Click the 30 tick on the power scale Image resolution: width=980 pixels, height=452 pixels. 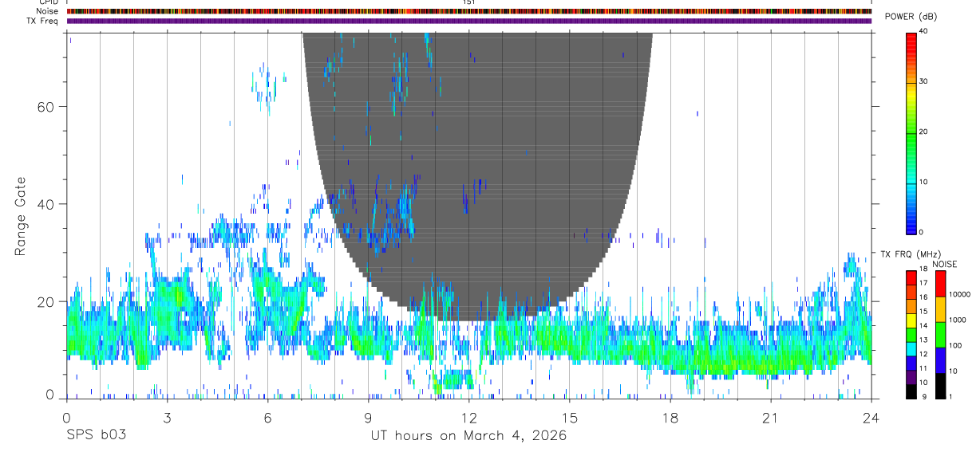pos(924,82)
